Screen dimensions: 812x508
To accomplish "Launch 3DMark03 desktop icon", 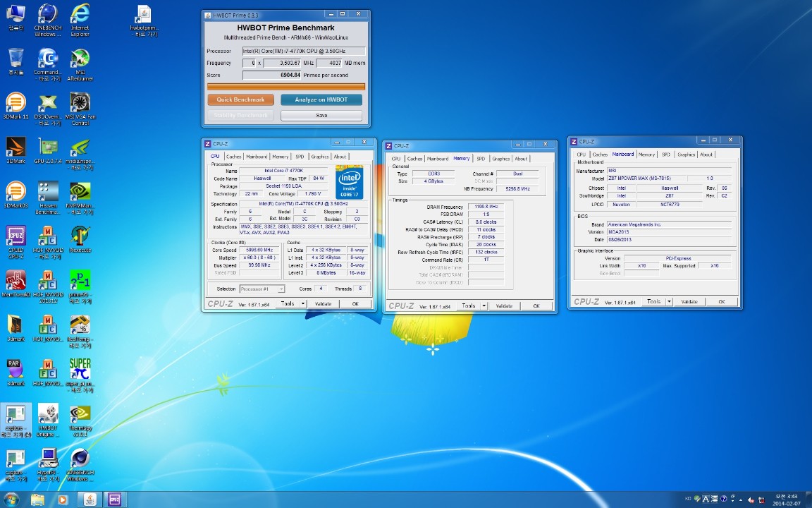I will point(16,195).
